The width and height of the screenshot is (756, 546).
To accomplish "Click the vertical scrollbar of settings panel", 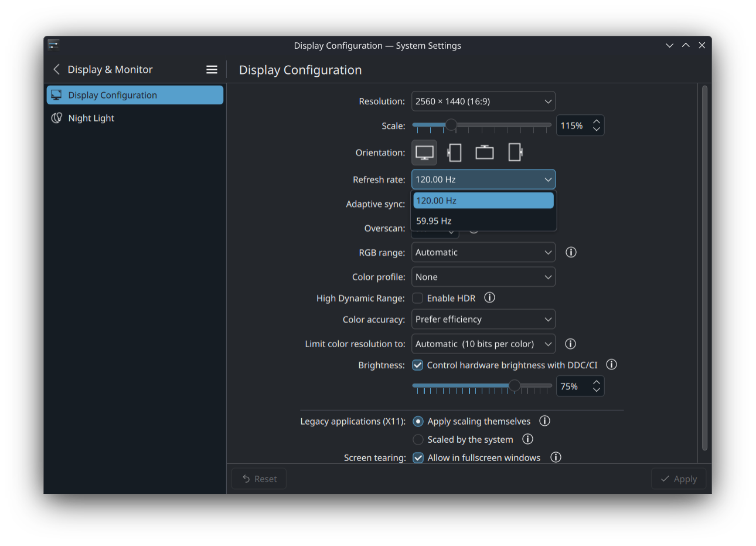I will click(x=704, y=269).
